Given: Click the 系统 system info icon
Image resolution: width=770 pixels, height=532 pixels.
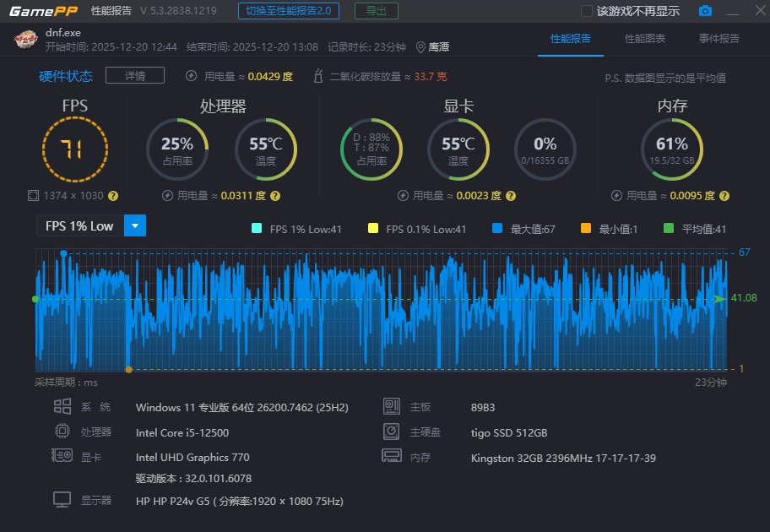Looking at the screenshot, I should click(x=62, y=406).
